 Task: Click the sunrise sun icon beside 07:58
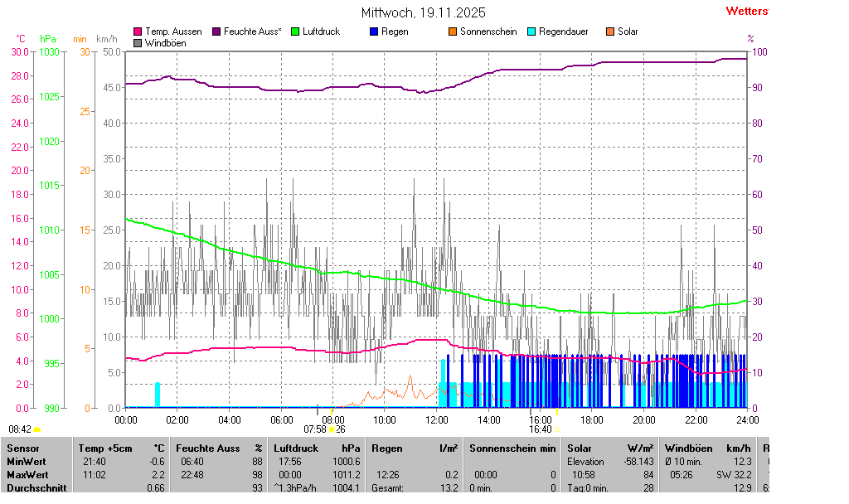click(x=332, y=429)
